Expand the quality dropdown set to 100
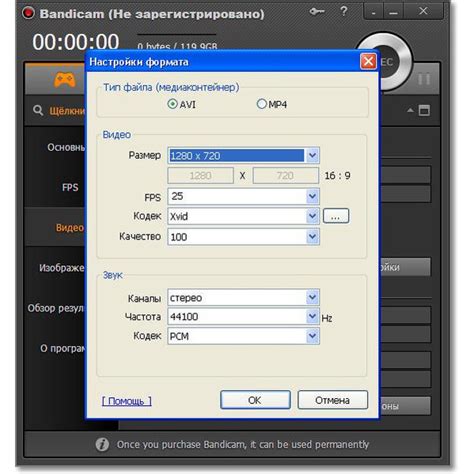The height and width of the screenshot is (474, 474). [243, 237]
